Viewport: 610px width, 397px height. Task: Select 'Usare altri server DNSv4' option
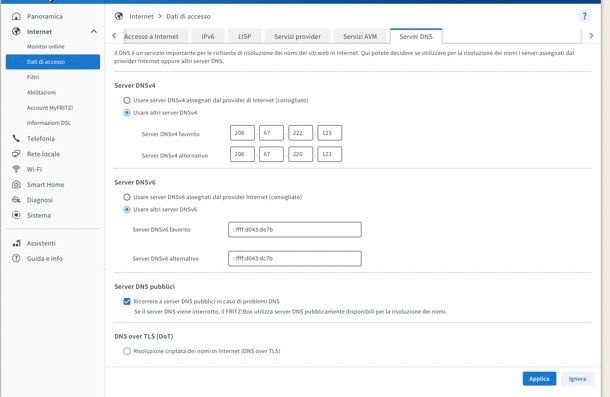click(127, 113)
